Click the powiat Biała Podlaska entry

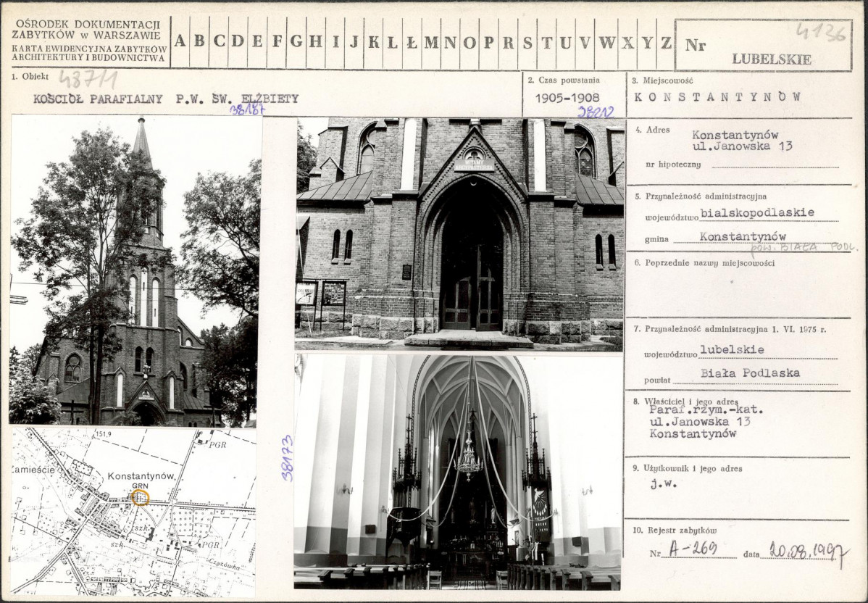tap(749, 373)
